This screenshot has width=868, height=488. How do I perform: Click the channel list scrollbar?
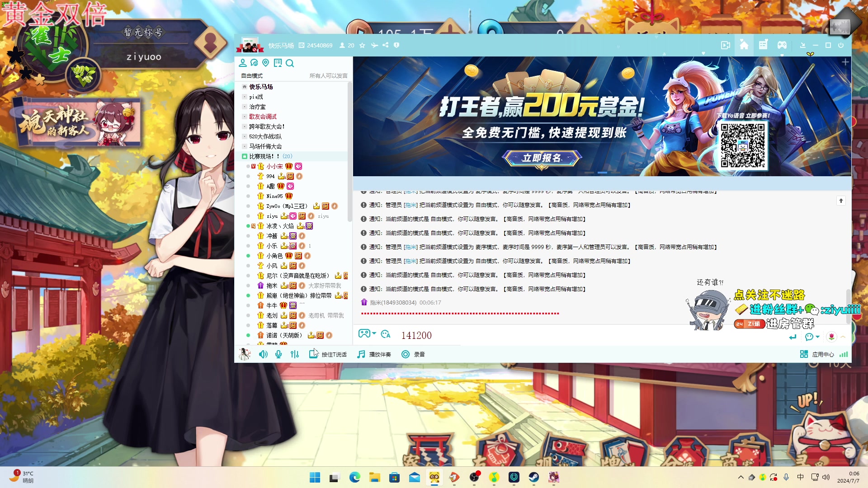pyautogui.click(x=349, y=151)
